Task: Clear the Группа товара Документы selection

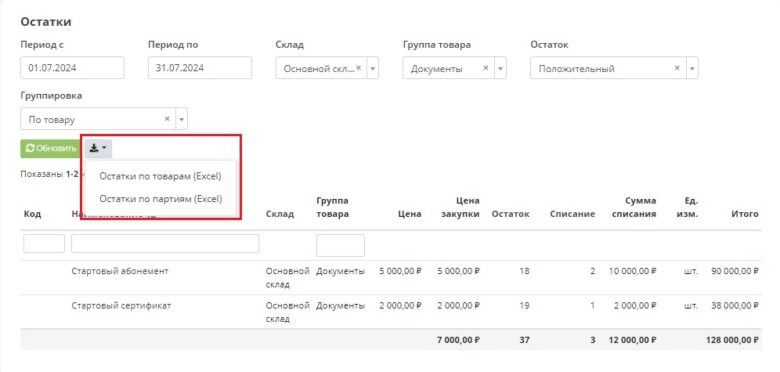Action: [x=486, y=68]
